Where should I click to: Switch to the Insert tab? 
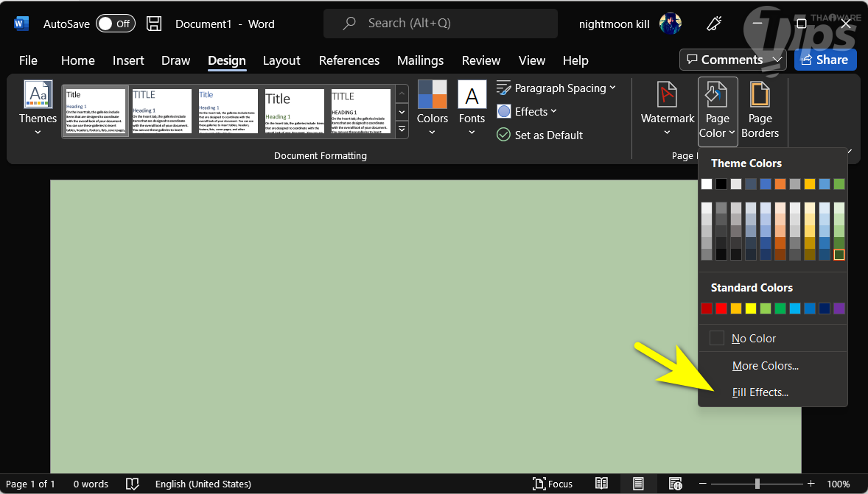[x=128, y=60]
